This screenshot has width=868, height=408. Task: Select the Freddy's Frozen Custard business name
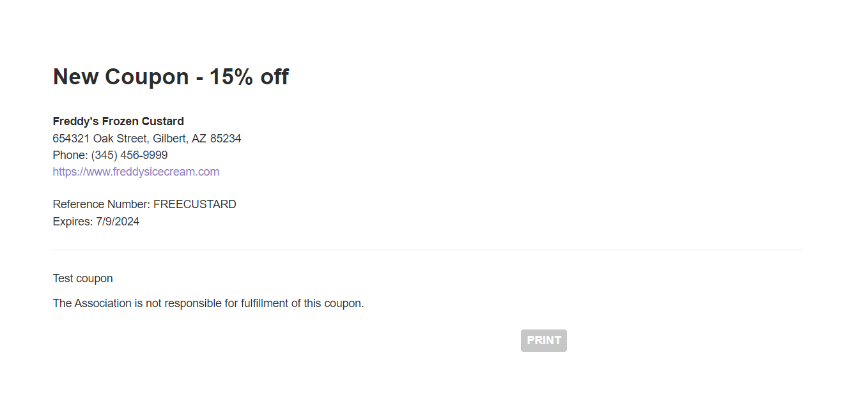pos(118,121)
